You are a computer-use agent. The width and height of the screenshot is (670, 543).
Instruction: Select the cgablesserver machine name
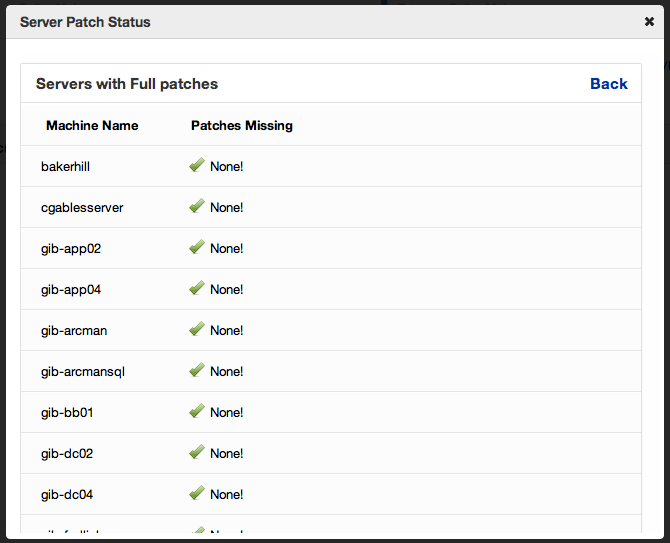pyautogui.click(x=82, y=208)
